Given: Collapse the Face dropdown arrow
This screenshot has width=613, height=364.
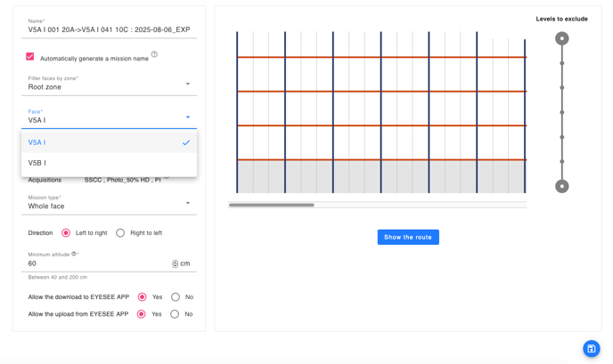Looking at the screenshot, I should pos(188,117).
